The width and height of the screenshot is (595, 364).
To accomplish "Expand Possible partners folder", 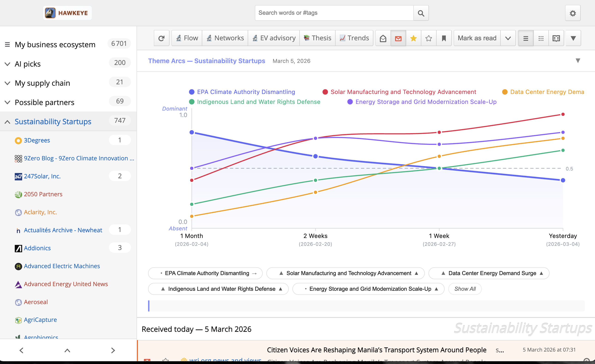I will pyautogui.click(x=7, y=103).
